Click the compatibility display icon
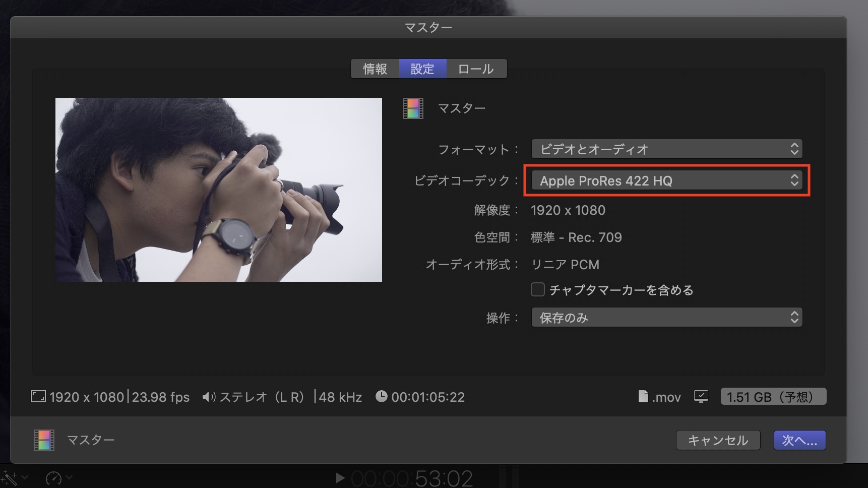This screenshot has width=868, height=488. pyautogui.click(x=701, y=397)
